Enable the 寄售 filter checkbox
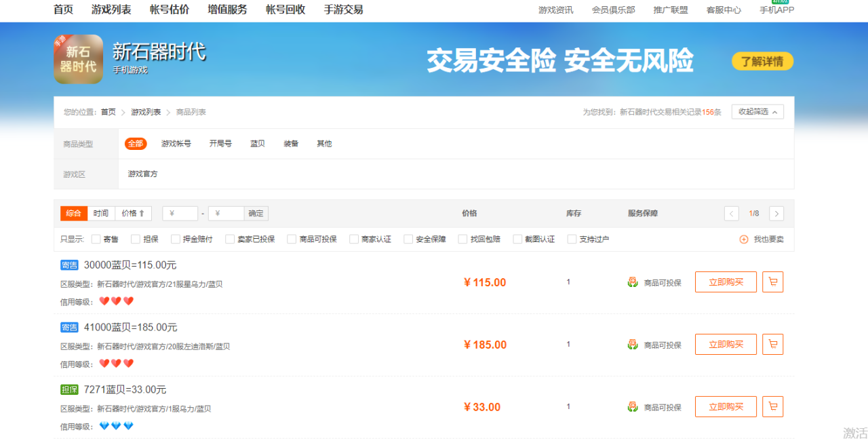This screenshot has width=868, height=443. pyautogui.click(x=95, y=239)
